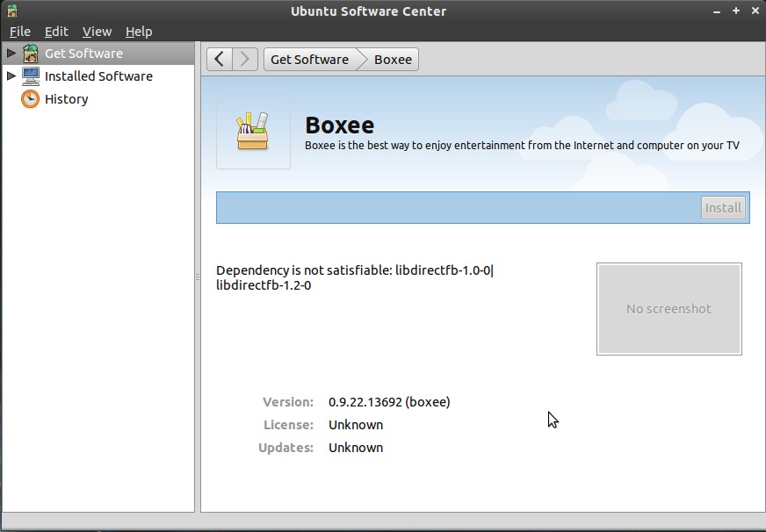Maximize the Ubuntu Software Center window
Image resolution: width=766 pixels, height=532 pixels.
[x=736, y=11]
